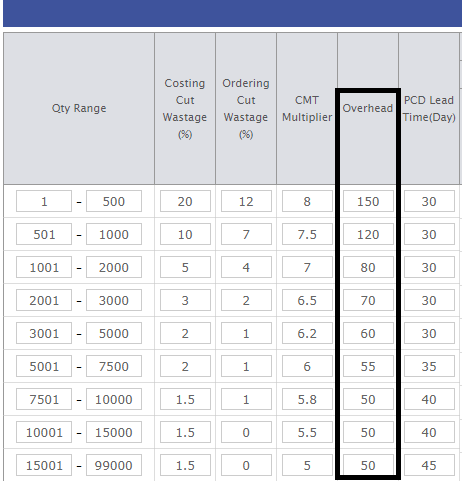Select the CMT Multiplier column header

pyautogui.click(x=307, y=109)
